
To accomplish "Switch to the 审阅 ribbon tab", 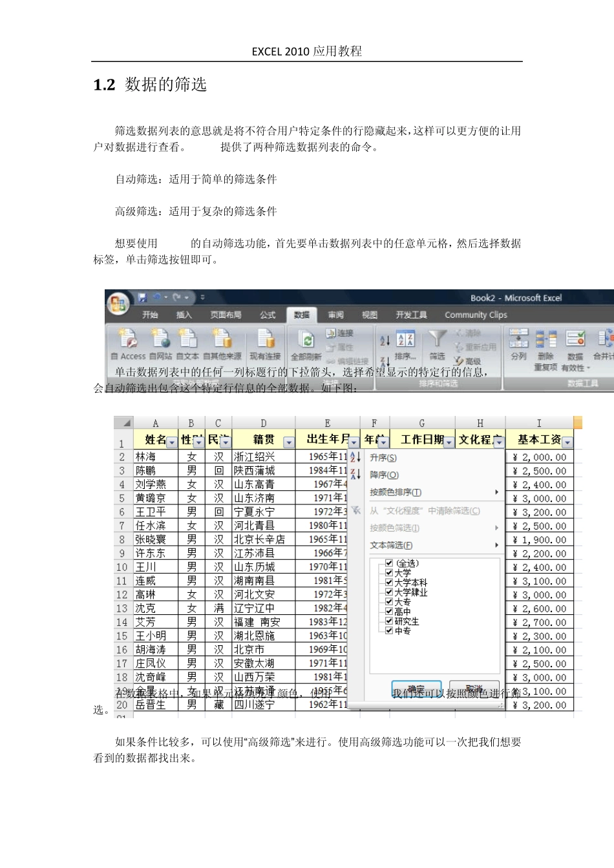I will pos(335,315).
